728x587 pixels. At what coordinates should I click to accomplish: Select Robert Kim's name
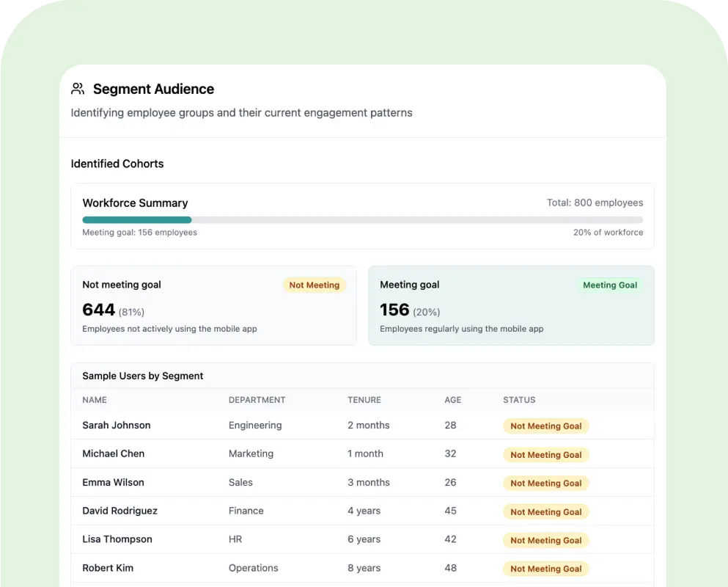pyautogui.click(x=108, y=568)
